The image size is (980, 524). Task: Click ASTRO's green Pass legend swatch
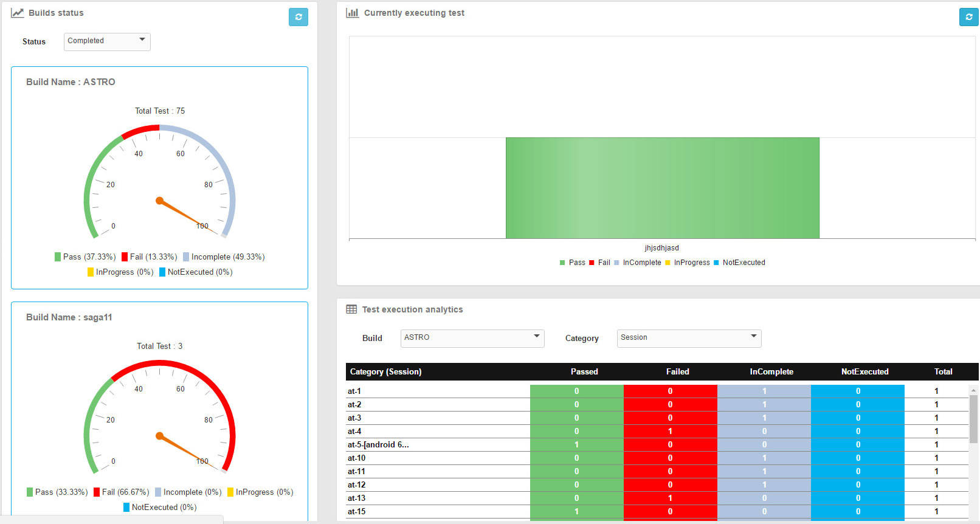click(58, 257)
